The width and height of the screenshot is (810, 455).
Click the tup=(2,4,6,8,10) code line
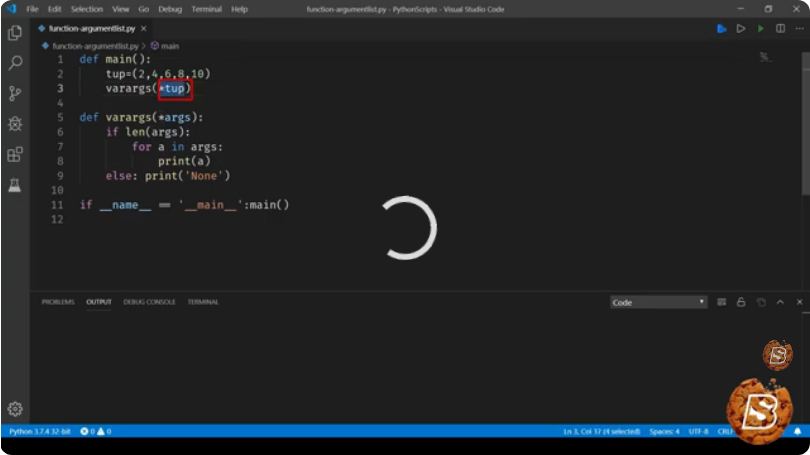(158, 73)
